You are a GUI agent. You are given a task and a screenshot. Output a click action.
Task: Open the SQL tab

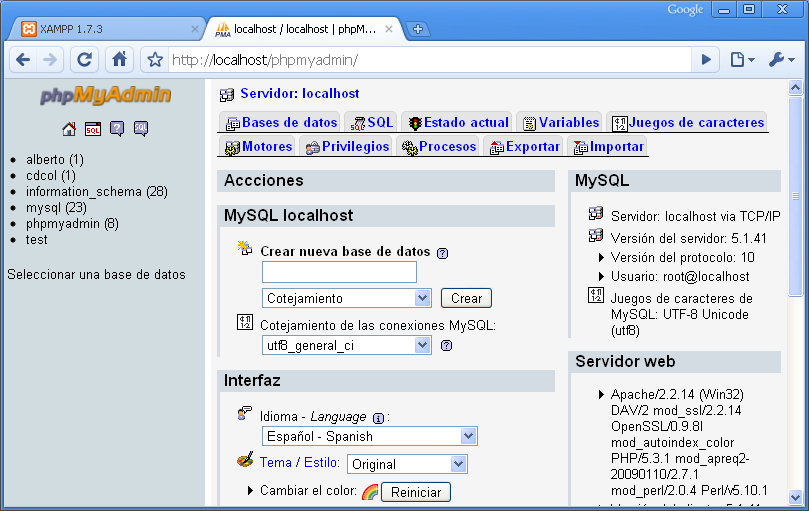point(371,123)
